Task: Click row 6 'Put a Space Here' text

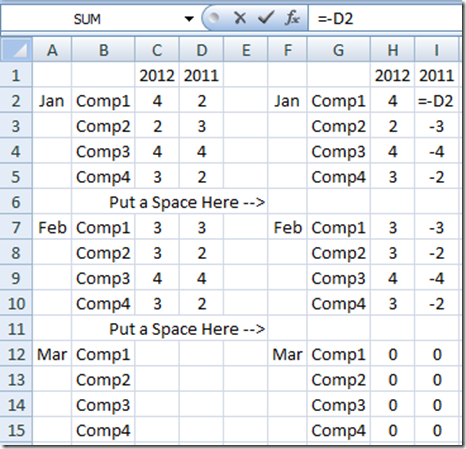Action: click(187, 202)
